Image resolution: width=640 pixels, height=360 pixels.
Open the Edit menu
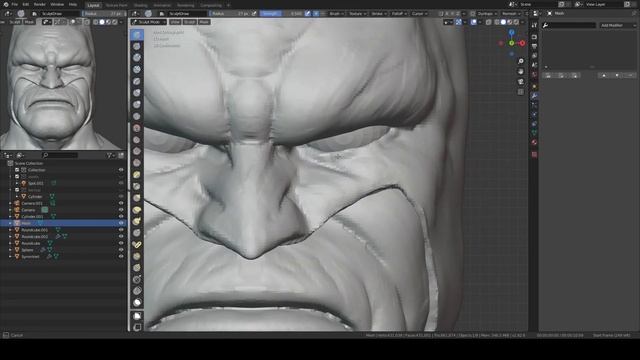[26, 4]
